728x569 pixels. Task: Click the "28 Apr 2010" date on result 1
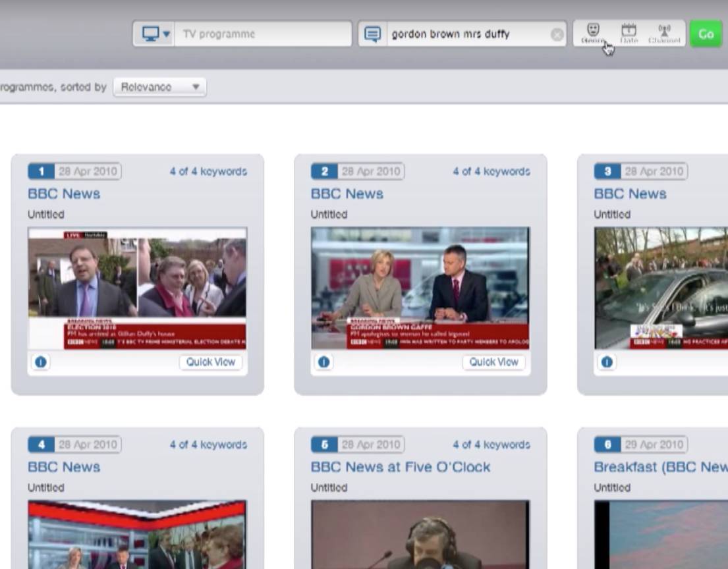[x=88, y=171]
